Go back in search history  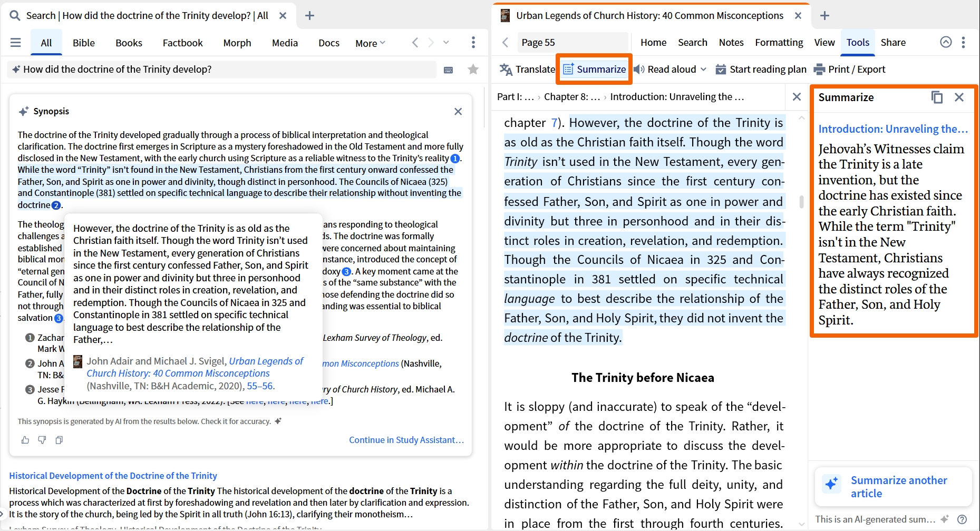point(415,43)
